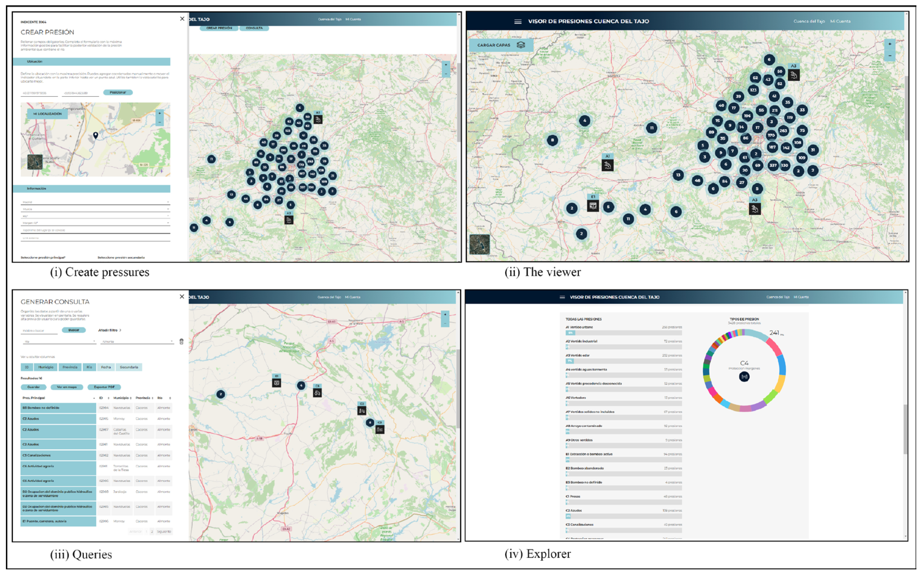Click the trash icon to delete the filter

(182, 342)
